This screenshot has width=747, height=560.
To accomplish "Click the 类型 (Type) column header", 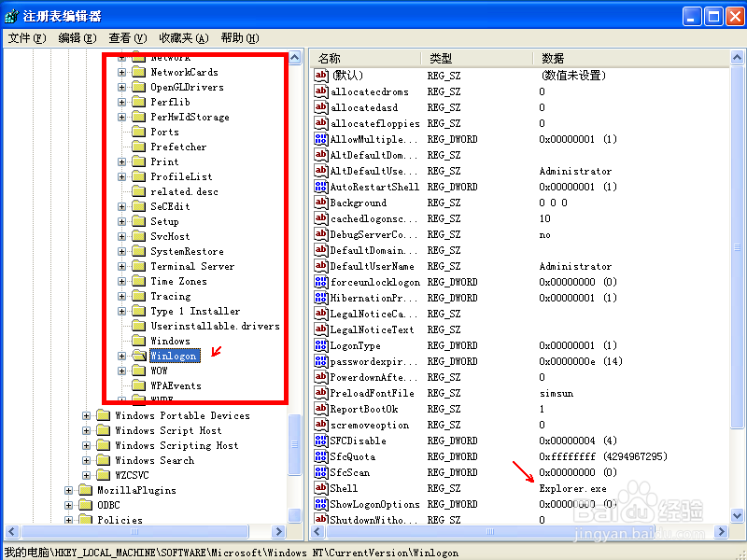I will pyautogui.click(x=477, y=58).
